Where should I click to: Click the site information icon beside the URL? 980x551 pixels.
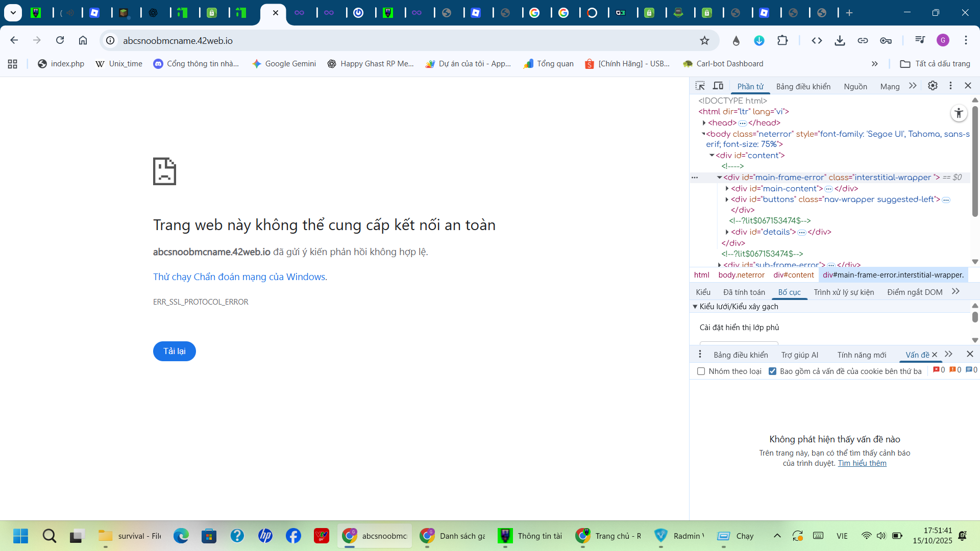click(x=110, y=41)
